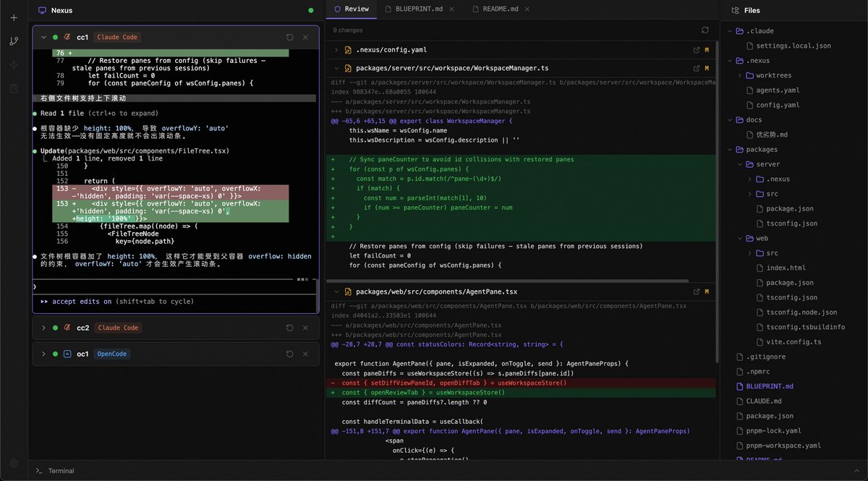Select the branch icon in the left sidebar

[x=12, y=41]
